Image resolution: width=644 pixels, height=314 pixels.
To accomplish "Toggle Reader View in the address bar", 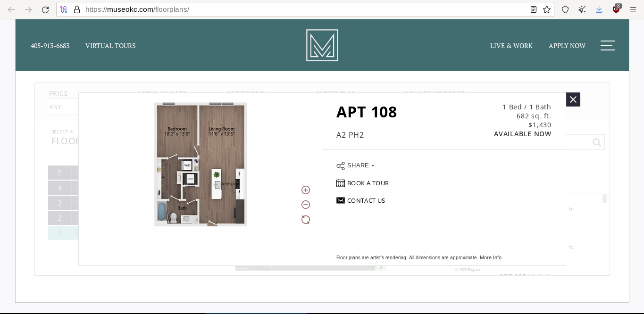I will pyautogui.click(x=534, y=9).
